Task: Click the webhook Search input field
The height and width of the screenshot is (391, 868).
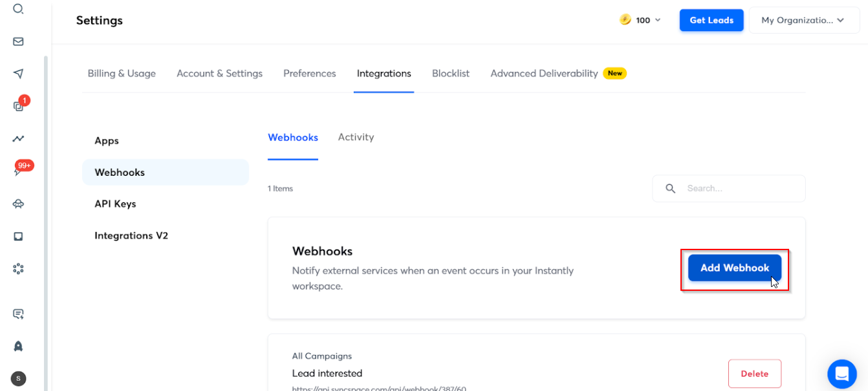Action: point(741,189)
